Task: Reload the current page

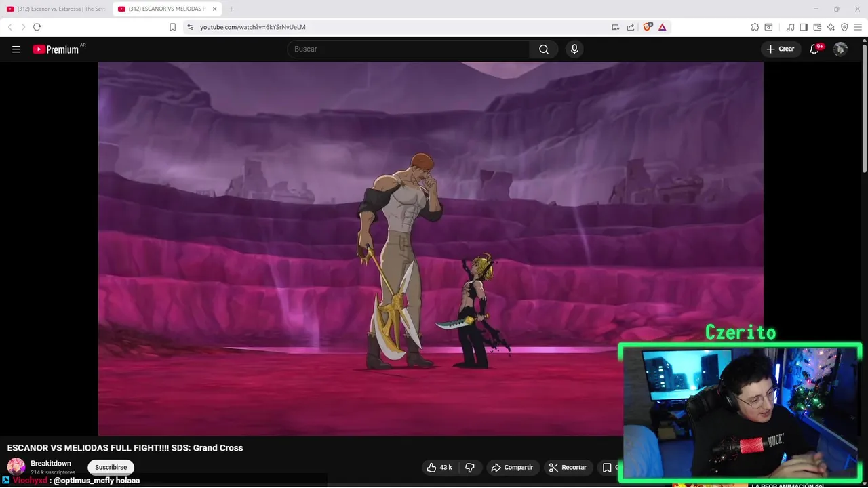Action: 37,27
